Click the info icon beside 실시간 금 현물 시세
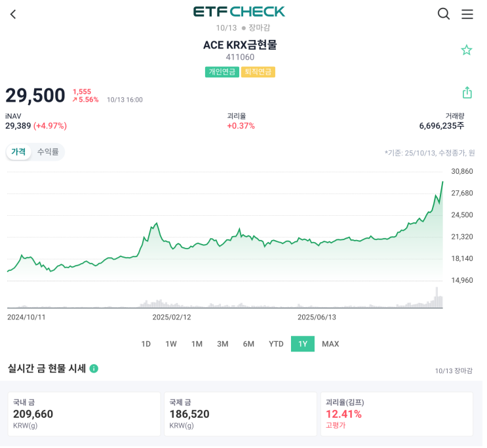This screenshot has width=487, height=448. tap(94, 369)
